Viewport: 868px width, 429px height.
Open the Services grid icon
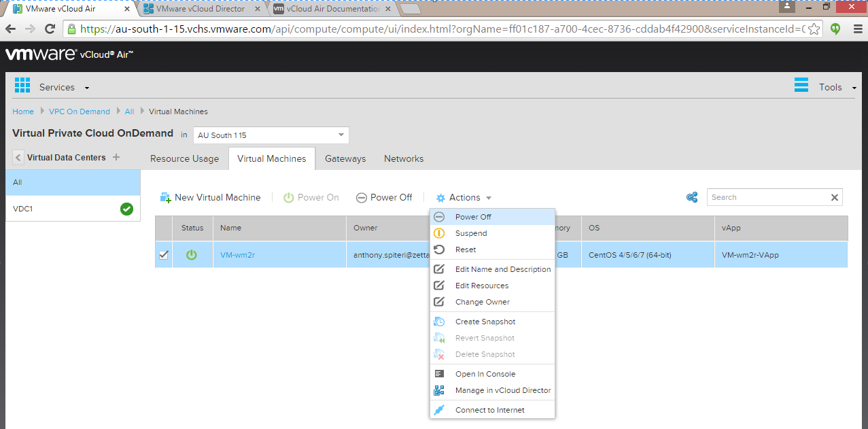pyautogui.click(x=22, y=85)
